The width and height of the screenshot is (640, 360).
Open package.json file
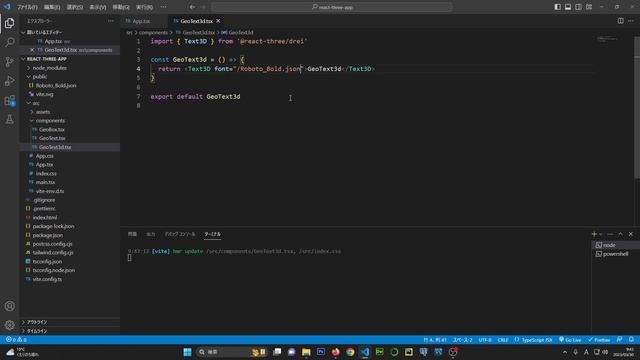click(x=48, y=235)
